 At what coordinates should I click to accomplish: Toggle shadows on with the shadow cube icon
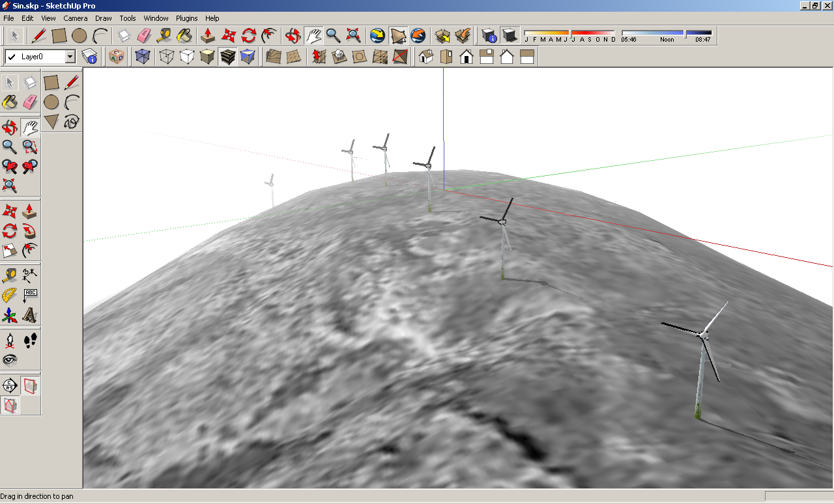pyautogui.click(x=510, y=36)
